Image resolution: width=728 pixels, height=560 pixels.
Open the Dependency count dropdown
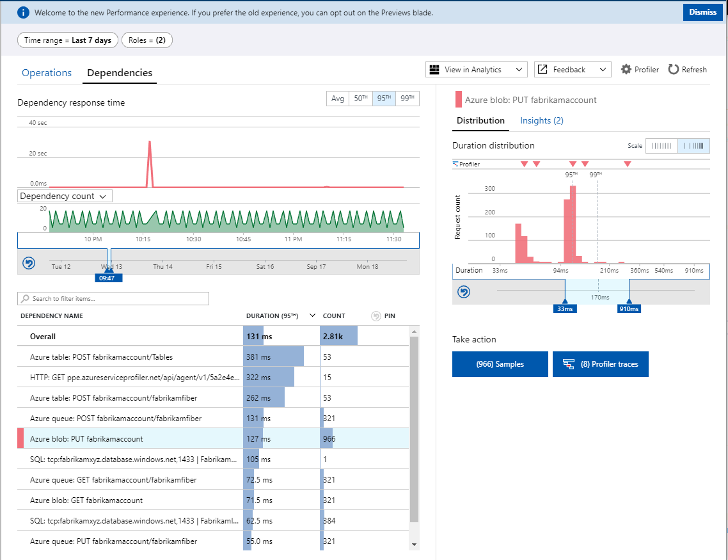pos(65,196)
